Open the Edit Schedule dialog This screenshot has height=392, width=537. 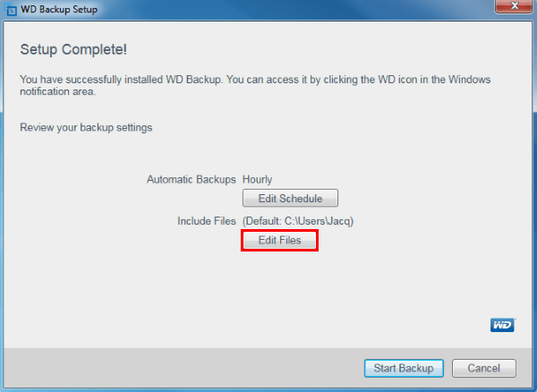click(290, 198)
